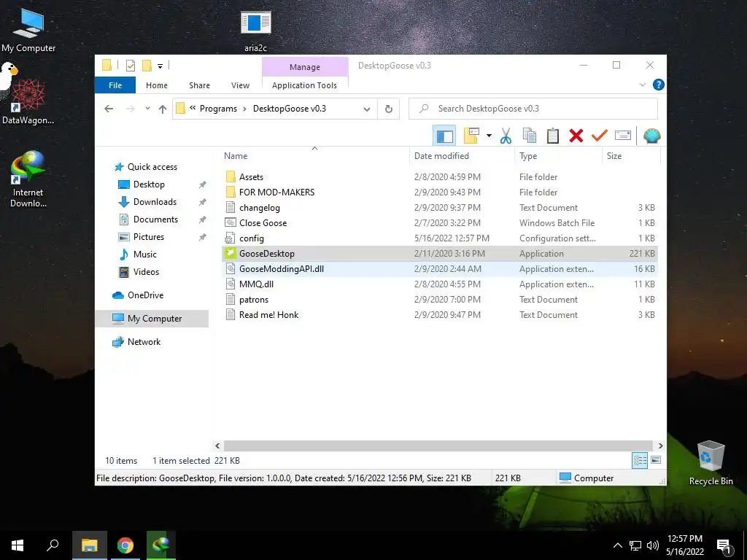
Task: Switch to large icons view in status bar
Action: [x=656, y=460]
